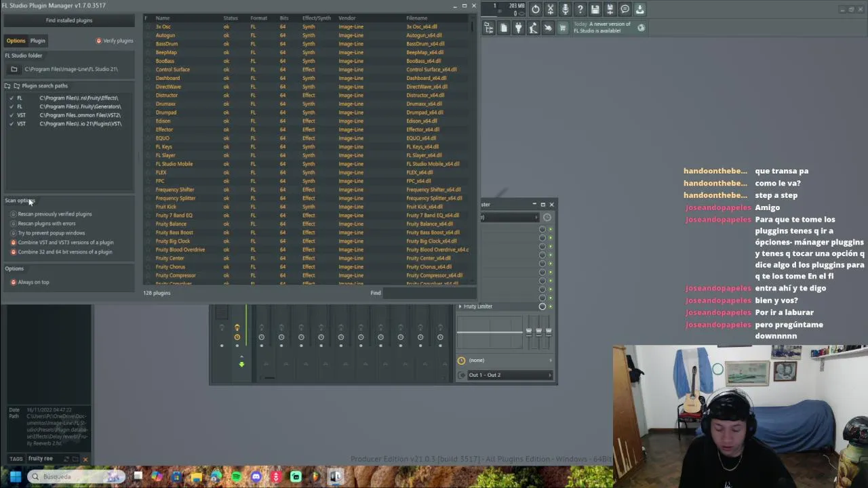Viewport: 868px width, 488px height.
Task: Click the folder icon beside Plugin search paths
Action: click(x=16, y=86)
